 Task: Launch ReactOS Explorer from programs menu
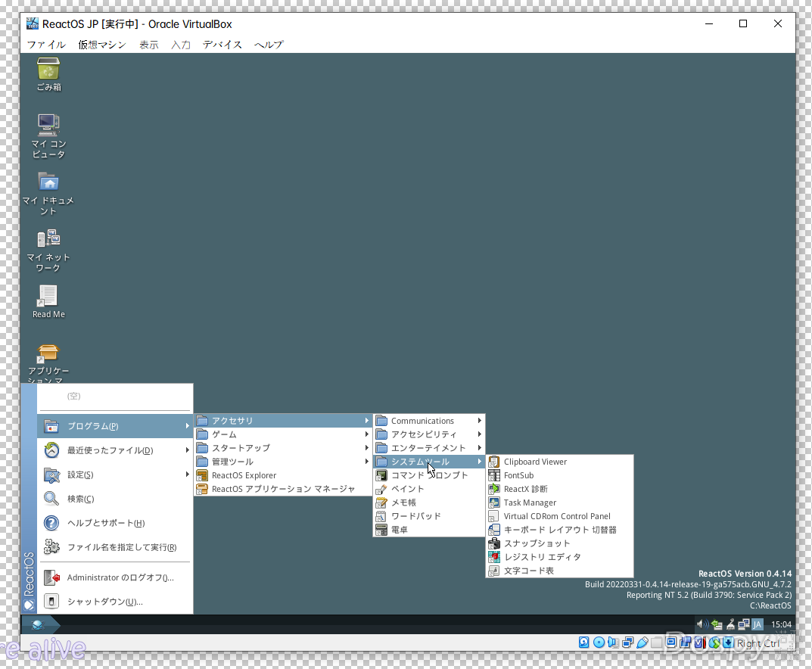pos(283,475)
